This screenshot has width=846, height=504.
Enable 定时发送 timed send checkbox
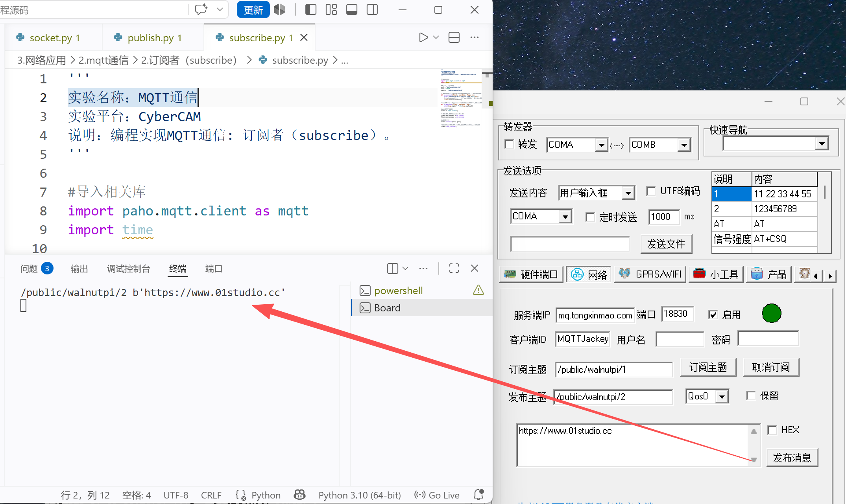point(590,217)
